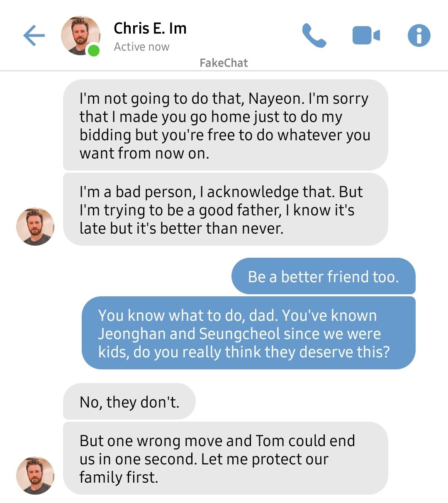Open conversation info icon
Viewport: 448px width, 503px height.
coord(419,36)
